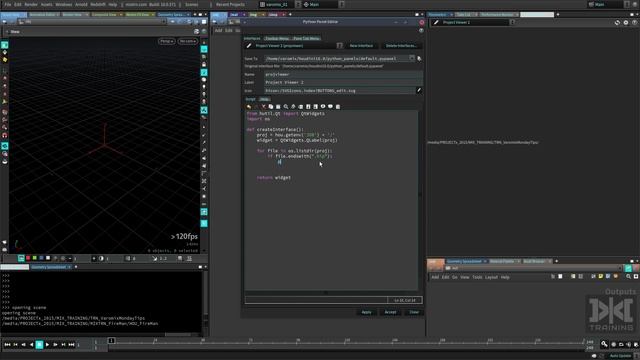Click the key animation icon at timeline right
Viewport: 640px width, 360px height.
pyautogui.click(x=604, y=344)
